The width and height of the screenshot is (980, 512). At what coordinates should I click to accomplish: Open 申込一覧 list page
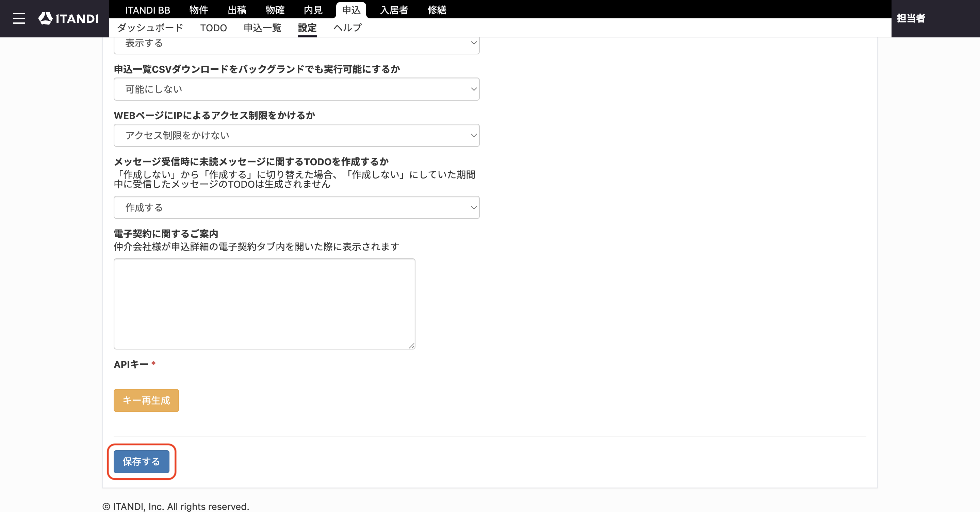(x=262, y=28)
